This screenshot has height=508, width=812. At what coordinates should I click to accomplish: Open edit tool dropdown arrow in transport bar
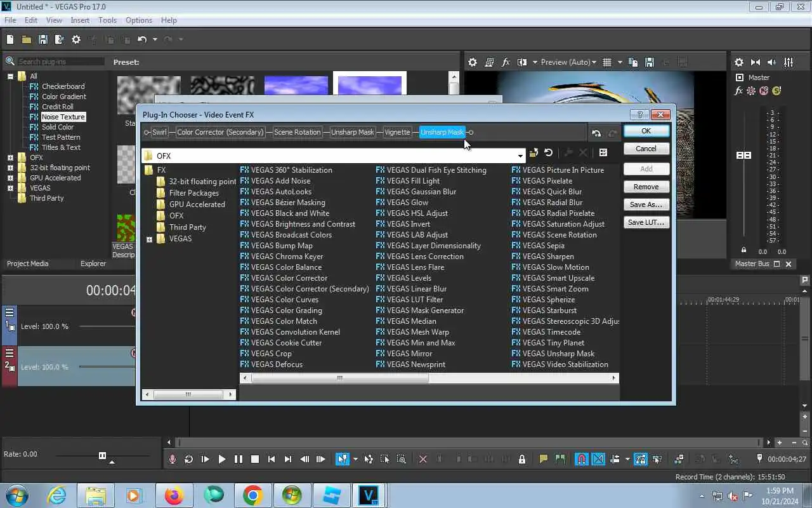coord(355,459)
